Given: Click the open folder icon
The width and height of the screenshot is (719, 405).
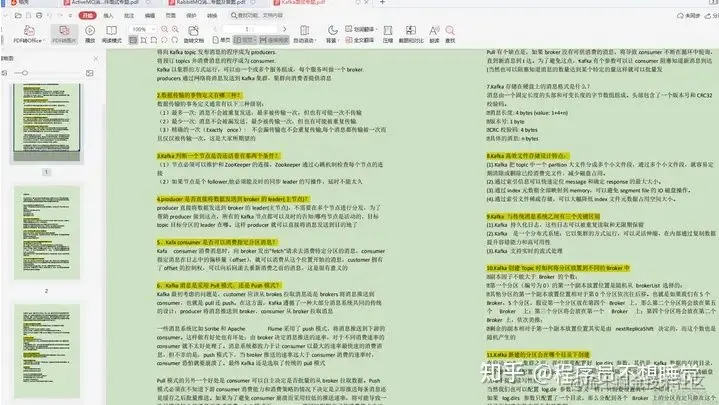Looking at the screenshot, I should pos(18,15).
